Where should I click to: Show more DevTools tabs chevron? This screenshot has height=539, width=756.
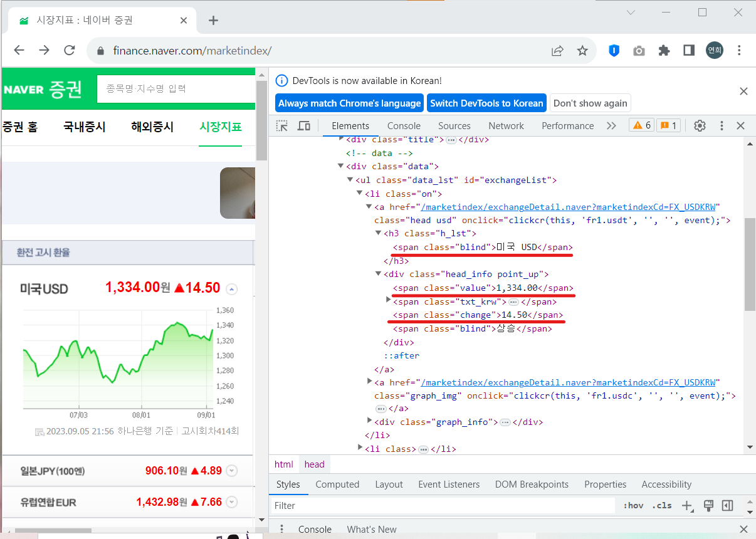[611, 126]
